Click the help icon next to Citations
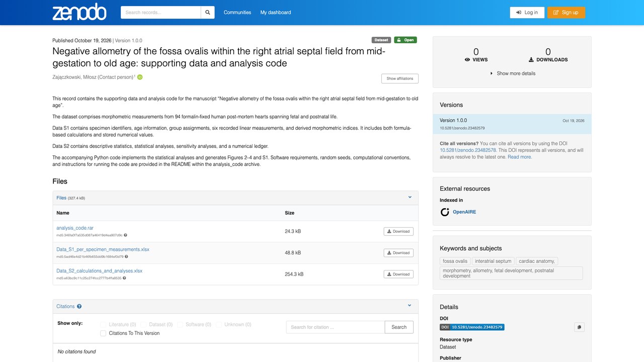 pyautogui.click(x=79, y=306)
